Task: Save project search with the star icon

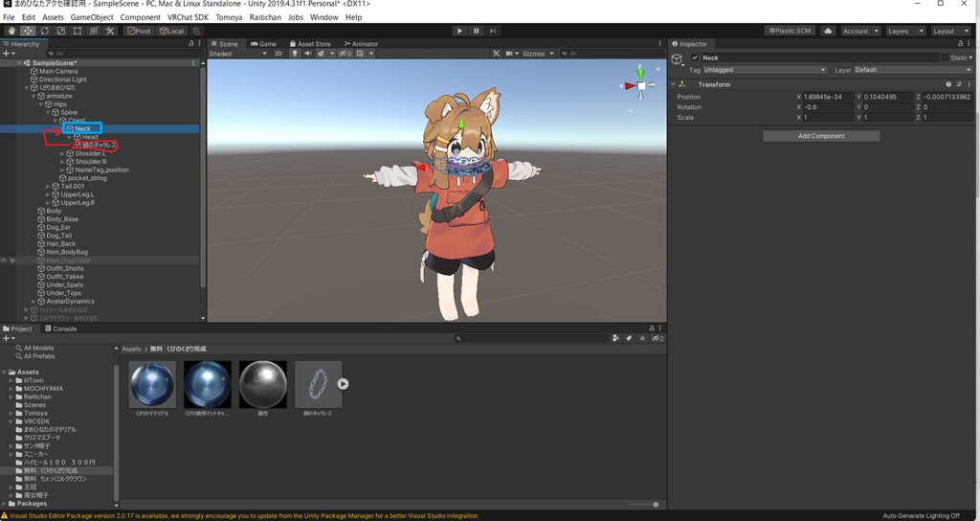Action: coord(642,338)
